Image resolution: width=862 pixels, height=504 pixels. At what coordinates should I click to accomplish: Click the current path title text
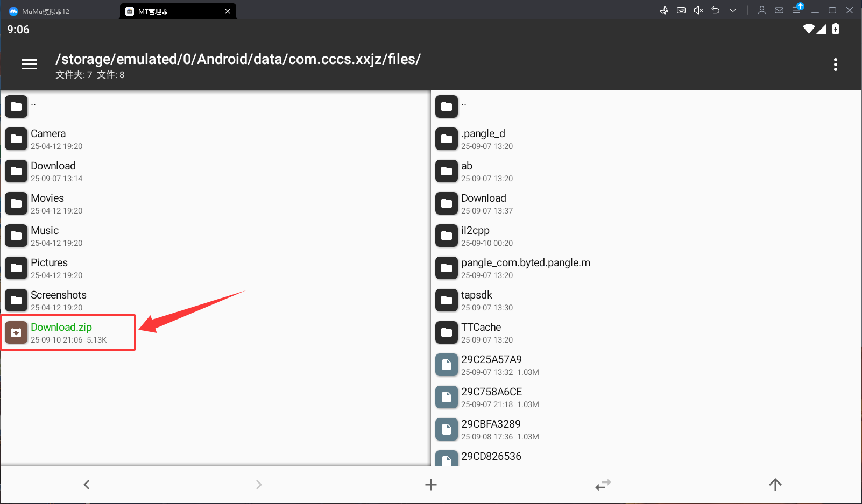(238, 59)
